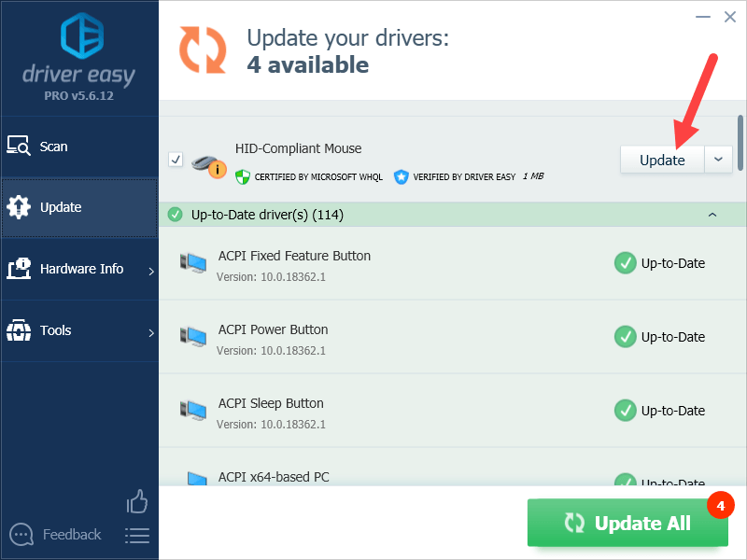Screen dimensions: 747x560
Task: Minimize the Driver Easy window
Action: pyautogui.click(x=703, y=17)
